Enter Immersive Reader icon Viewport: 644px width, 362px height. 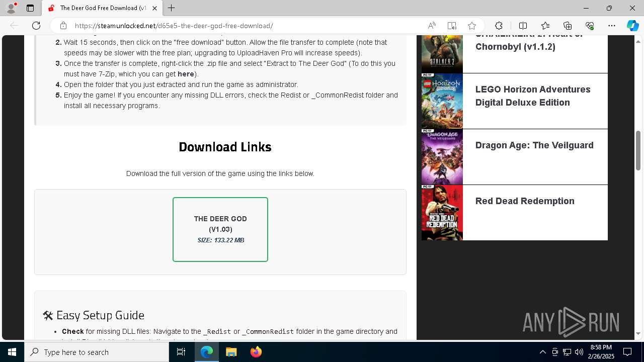click(x=452, y=26)
